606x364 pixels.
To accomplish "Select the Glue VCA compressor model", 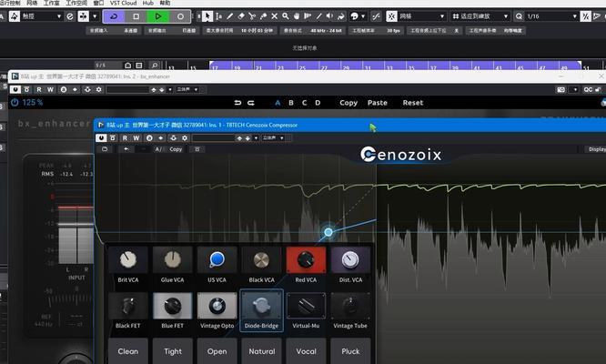I will pyautogui.click(x=172, y=266).
